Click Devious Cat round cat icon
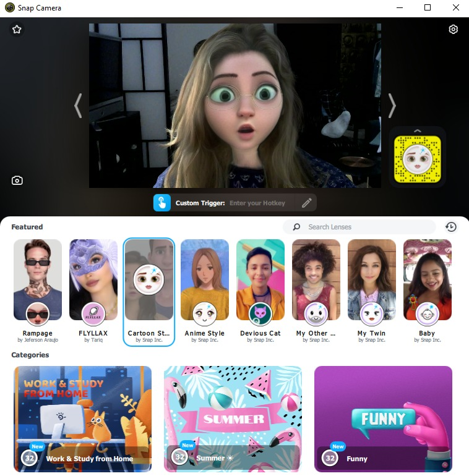Viewport: 469px width, 476px height. [x=260, y=314]
